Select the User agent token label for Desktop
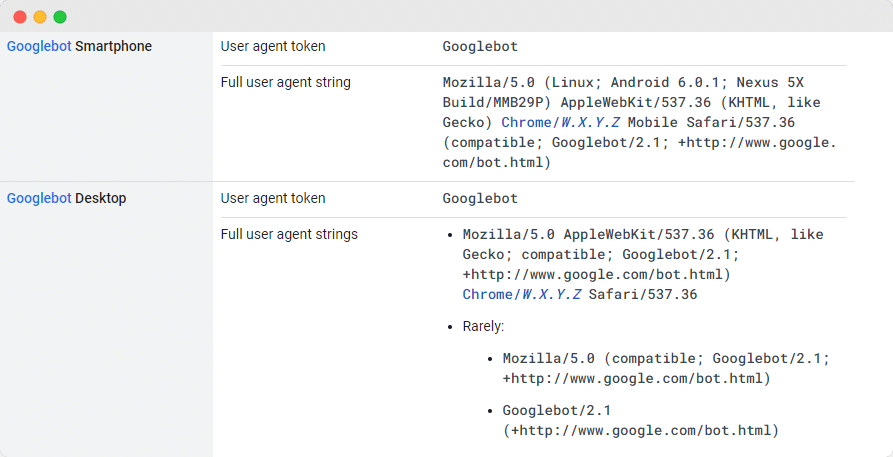Screen dimensions: 893x457 (273, 198)
